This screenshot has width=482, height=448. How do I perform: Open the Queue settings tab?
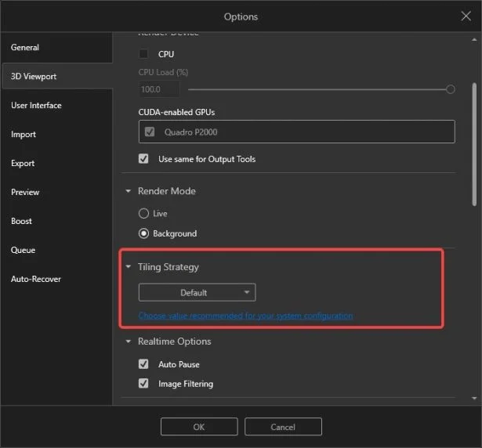click(23, 251)
